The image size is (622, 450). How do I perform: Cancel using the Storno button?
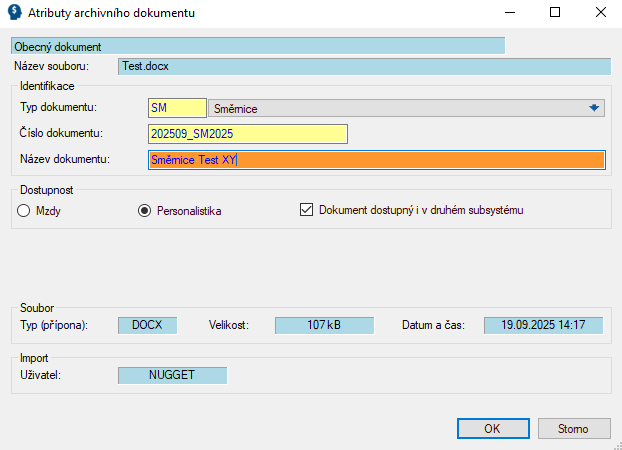tap(574, 428)
